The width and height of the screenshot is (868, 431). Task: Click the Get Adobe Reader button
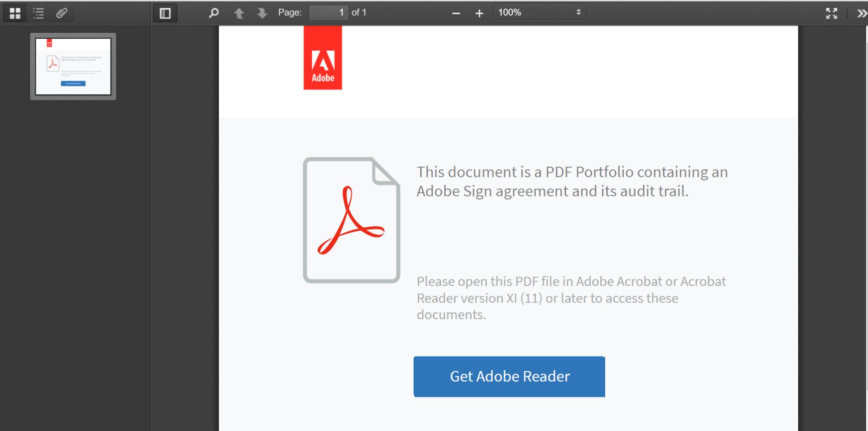coord(509,376)
